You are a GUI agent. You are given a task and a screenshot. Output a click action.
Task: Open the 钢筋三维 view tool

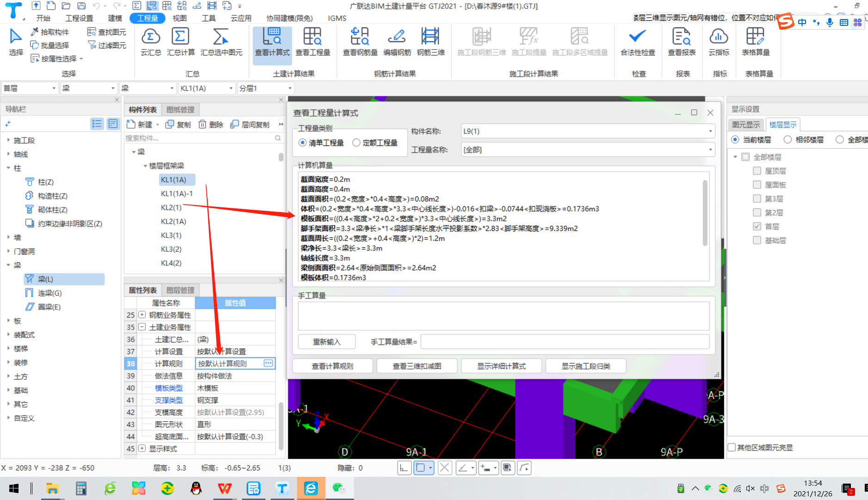pyautogui.click(x=431, y=42)
